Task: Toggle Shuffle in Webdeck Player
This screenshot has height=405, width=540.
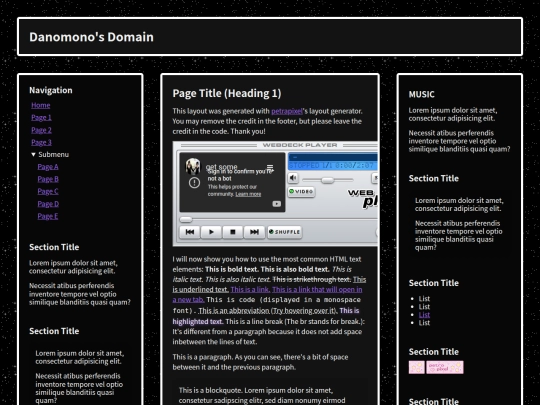Action: tap(284, 232)
